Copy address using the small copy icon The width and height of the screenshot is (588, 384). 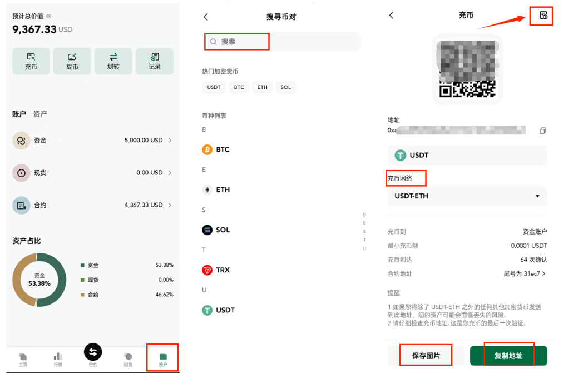[x=543, y=131]
